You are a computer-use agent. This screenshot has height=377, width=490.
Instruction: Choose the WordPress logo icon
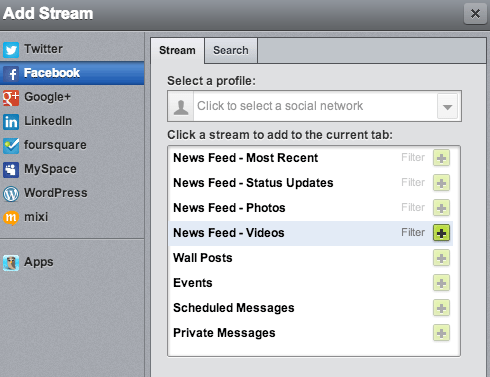[x=11, y=194]
